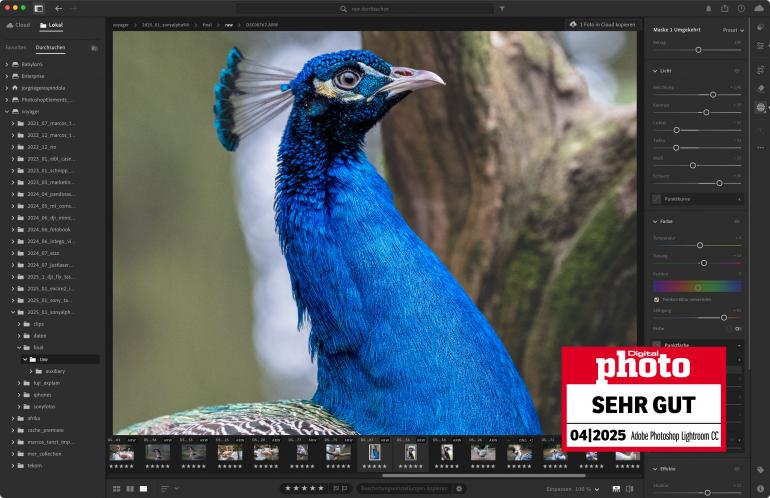
Task: Collapse the voyager drive tree node
Action: (x=7, y=111)
